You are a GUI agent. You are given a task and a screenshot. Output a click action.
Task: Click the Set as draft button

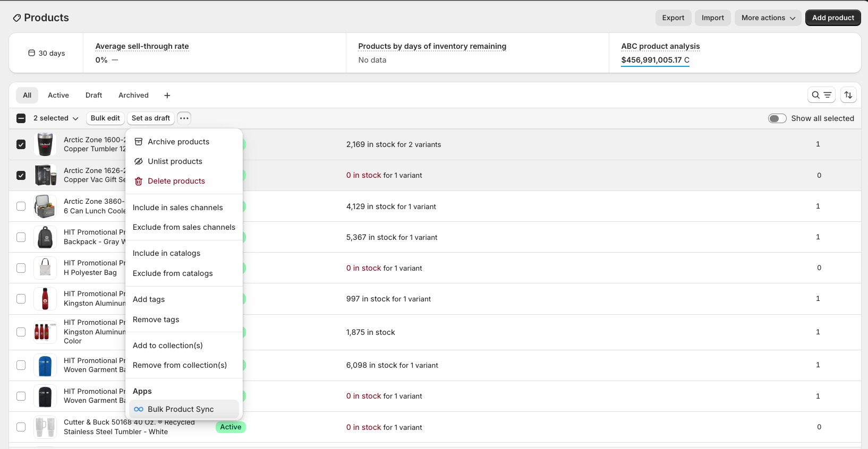click(151, 118)
